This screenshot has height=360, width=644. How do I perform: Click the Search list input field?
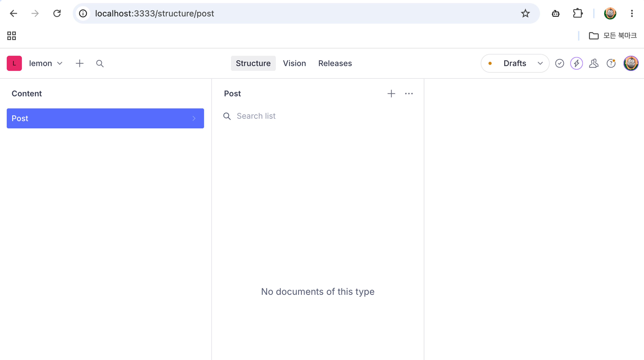click(x=317, y=116)
